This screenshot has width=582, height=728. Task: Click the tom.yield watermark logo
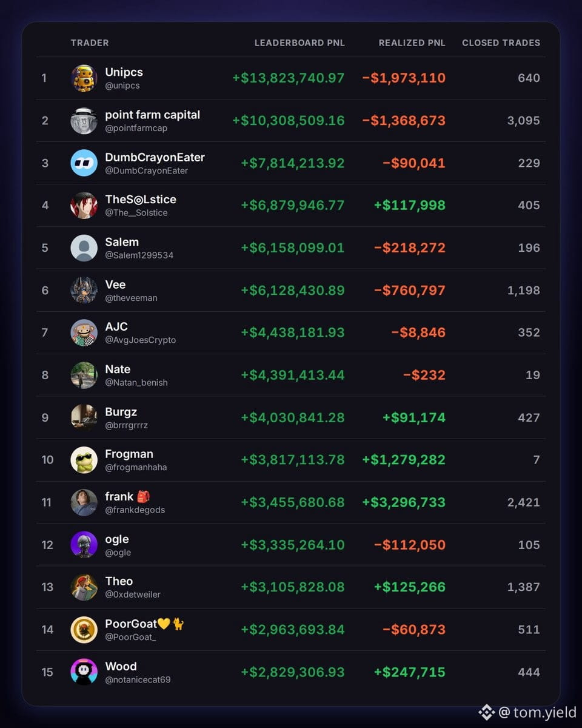click(487, 712)
